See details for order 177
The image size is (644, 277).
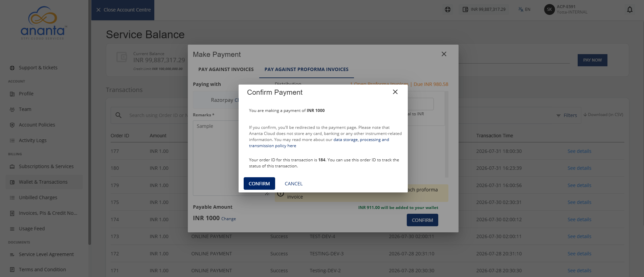tap(579, 151)
